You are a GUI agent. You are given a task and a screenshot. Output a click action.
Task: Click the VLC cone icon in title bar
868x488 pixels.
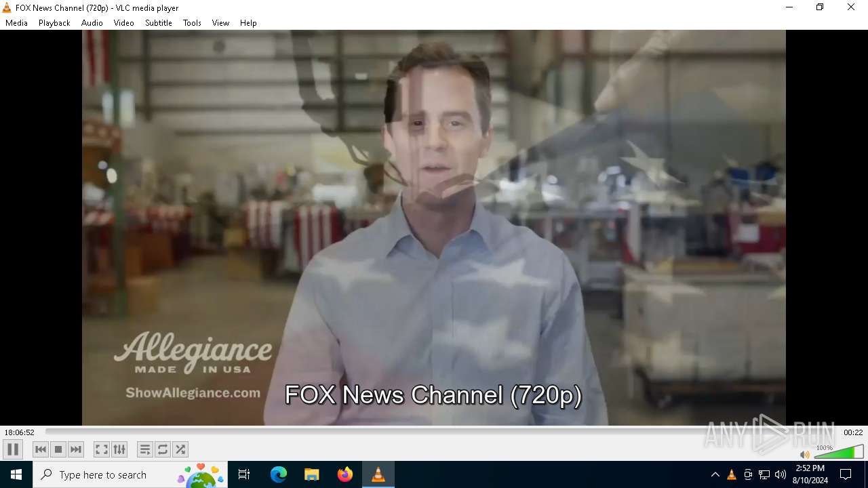coord(7,7)
